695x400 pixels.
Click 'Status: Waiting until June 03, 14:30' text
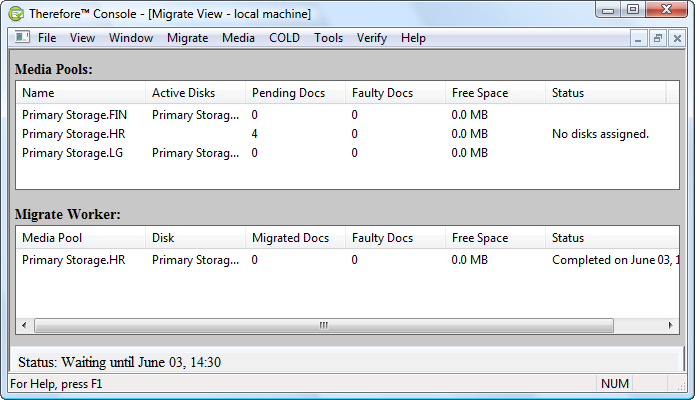click(119, 362)
